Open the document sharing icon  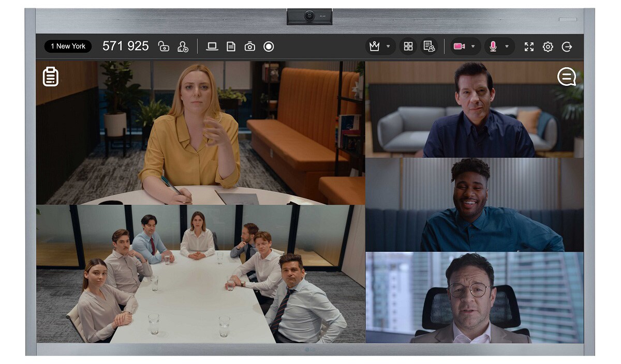[x=231, y=47]
